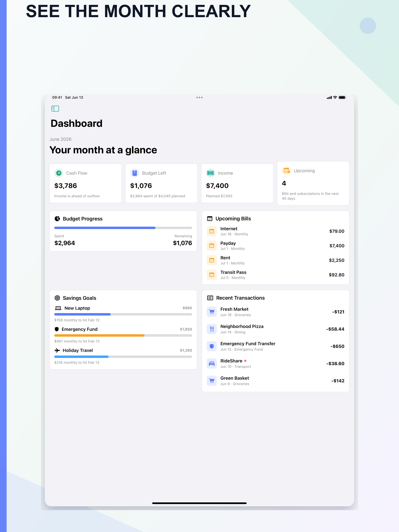Click the Budget Progress pie chart icon
The height and width of the screenshot is (532, 399).
coord(57,219)
